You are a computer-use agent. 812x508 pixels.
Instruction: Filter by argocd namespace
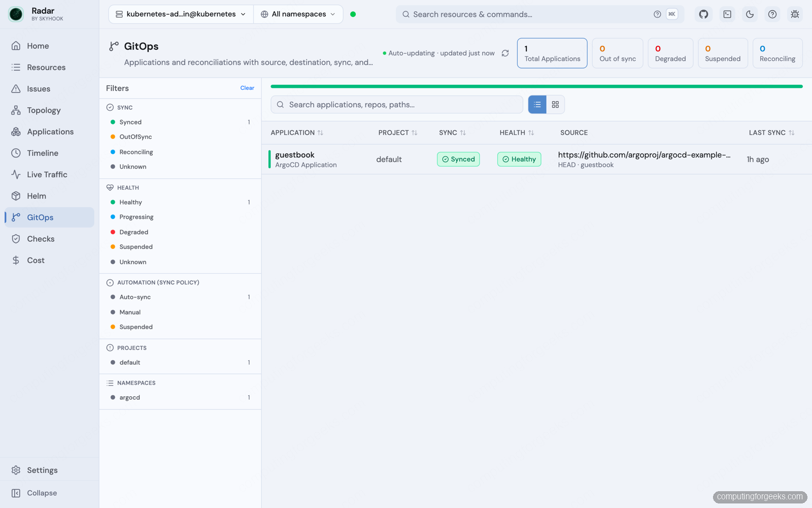tap(180, 398)
